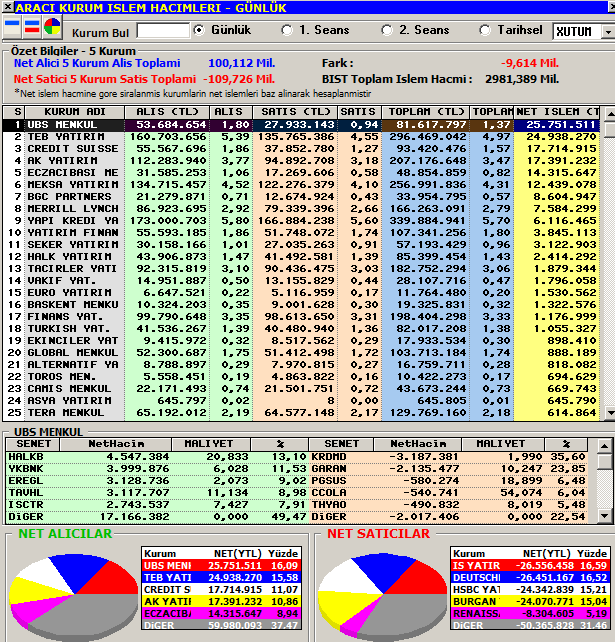Screen dimensions: 615x642
Task: Select the 1. Seans radio option
Action: coord(287,30)
